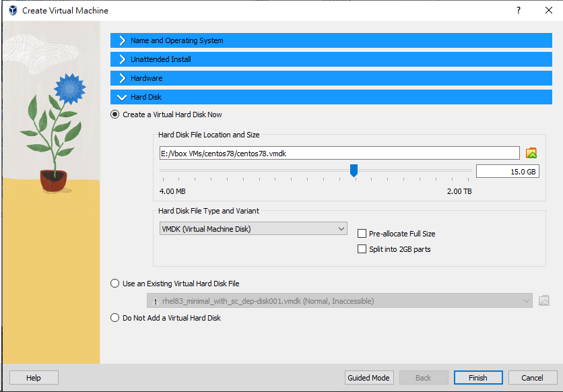Select Use an Existing Virtual Hard Disk File
This screenshot has height=392, width=563.
(115, 284)
